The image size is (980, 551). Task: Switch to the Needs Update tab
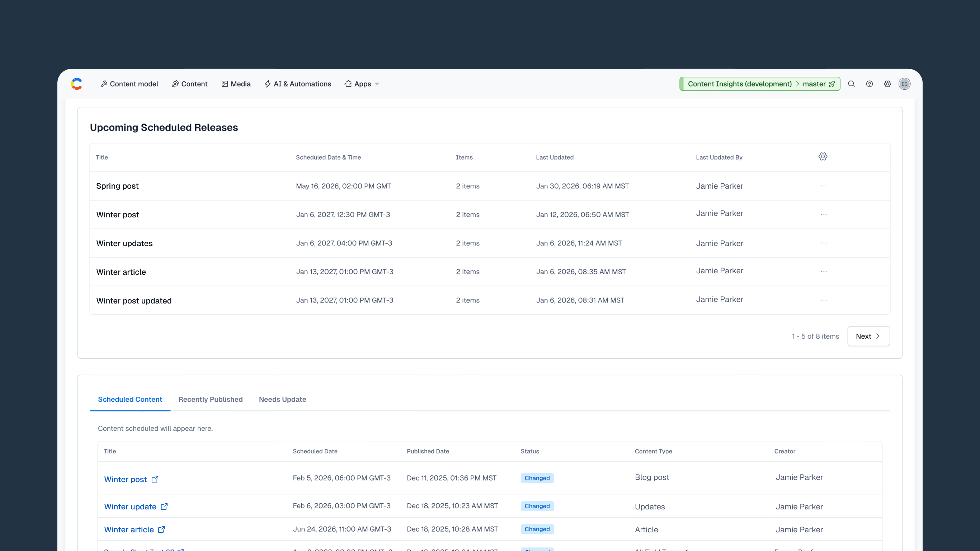click(282, 399)
